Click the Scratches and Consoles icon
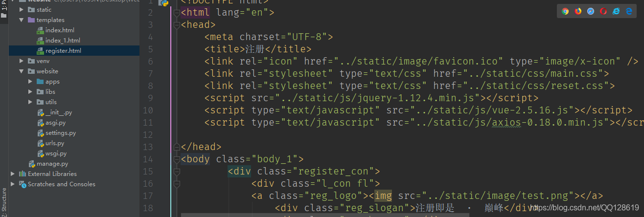 pos(23,184)
